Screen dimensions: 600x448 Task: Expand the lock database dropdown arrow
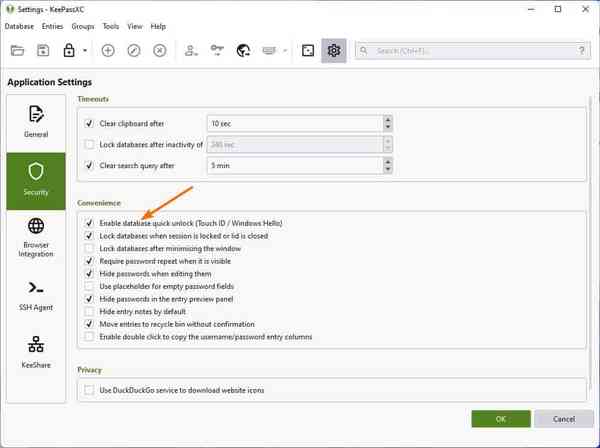click(x=85, y=50)
